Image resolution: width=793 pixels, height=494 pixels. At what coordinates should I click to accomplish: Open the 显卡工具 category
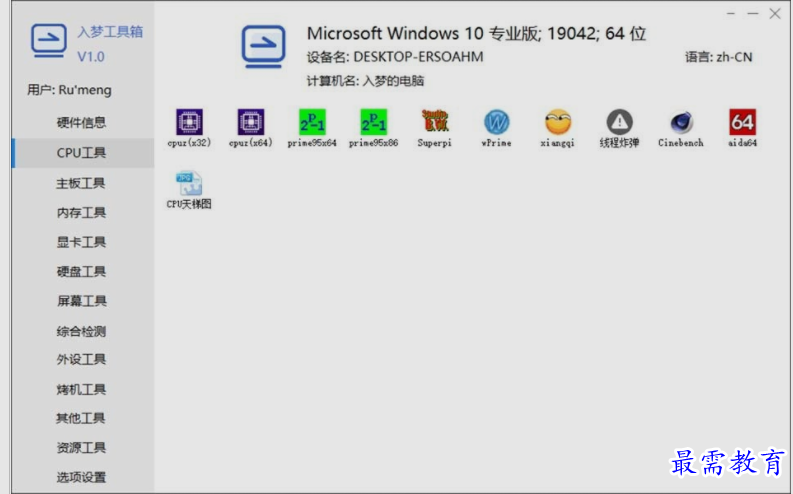[81, 242]
